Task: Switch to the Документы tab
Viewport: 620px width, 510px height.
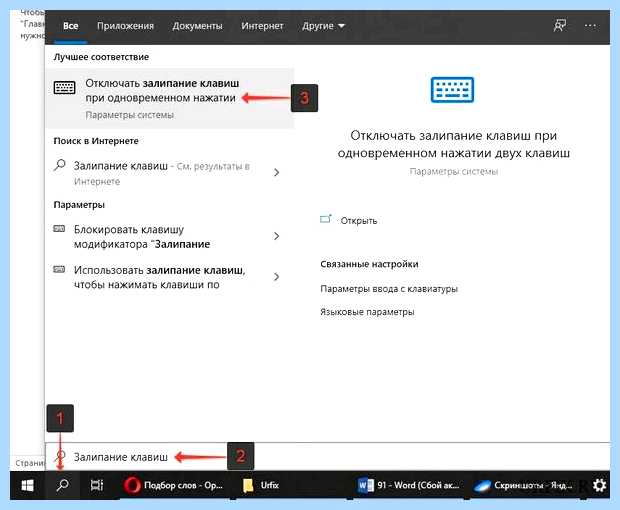Action: [197, 26]
